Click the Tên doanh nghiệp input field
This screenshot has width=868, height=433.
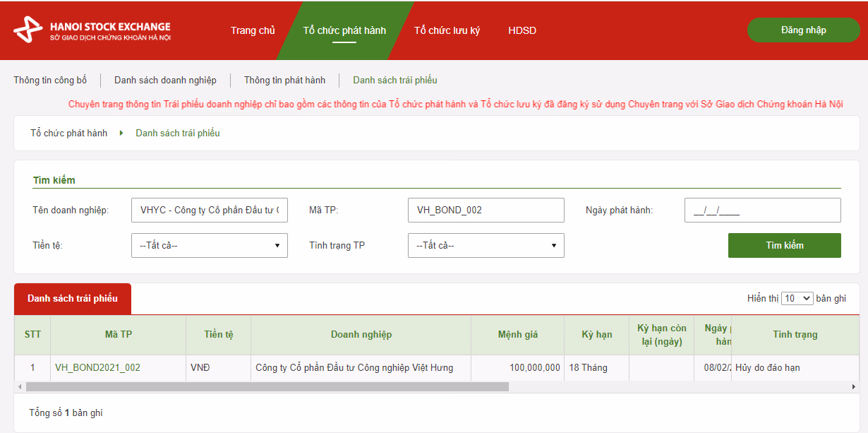[x=209, y=210]
